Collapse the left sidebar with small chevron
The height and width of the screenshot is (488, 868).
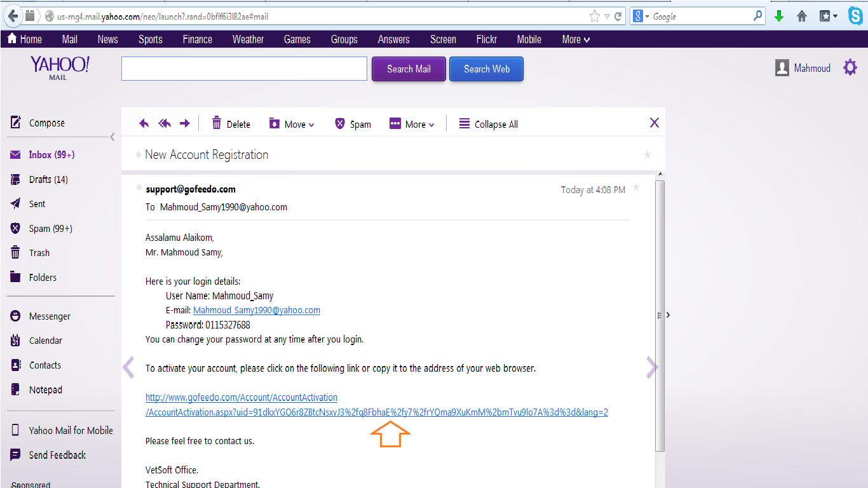point(112,137)
